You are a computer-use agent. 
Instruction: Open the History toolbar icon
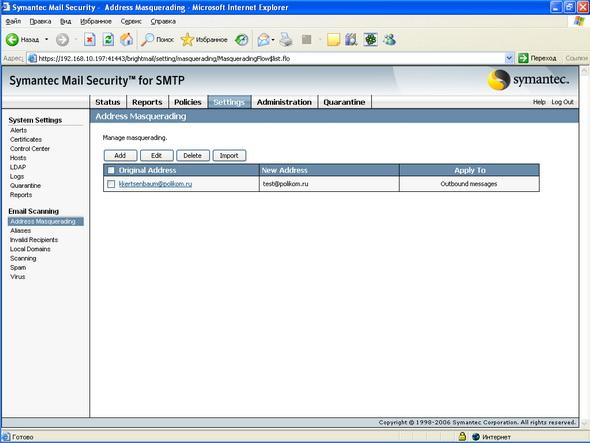tap(242, 40)
